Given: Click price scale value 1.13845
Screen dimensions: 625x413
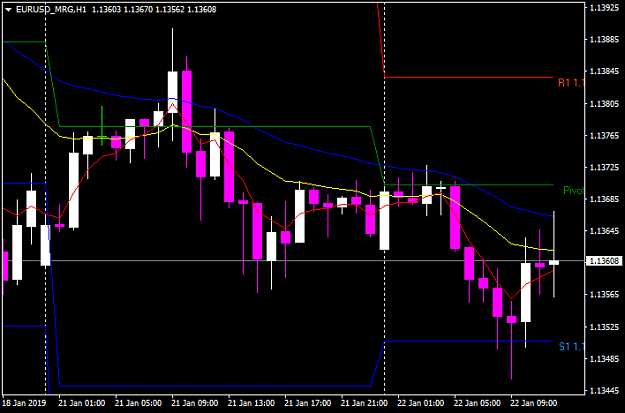Looking at the screenshot, I should pos(605,71).
